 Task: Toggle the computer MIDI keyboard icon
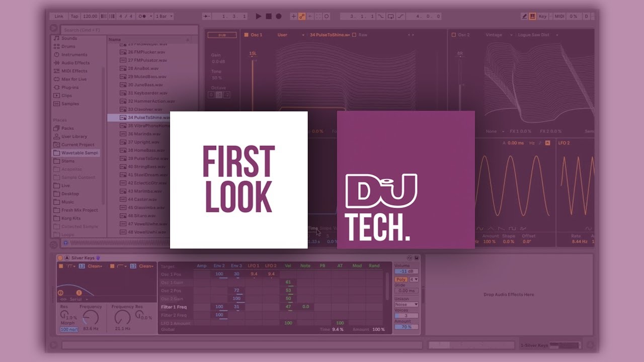coord(533,16)
